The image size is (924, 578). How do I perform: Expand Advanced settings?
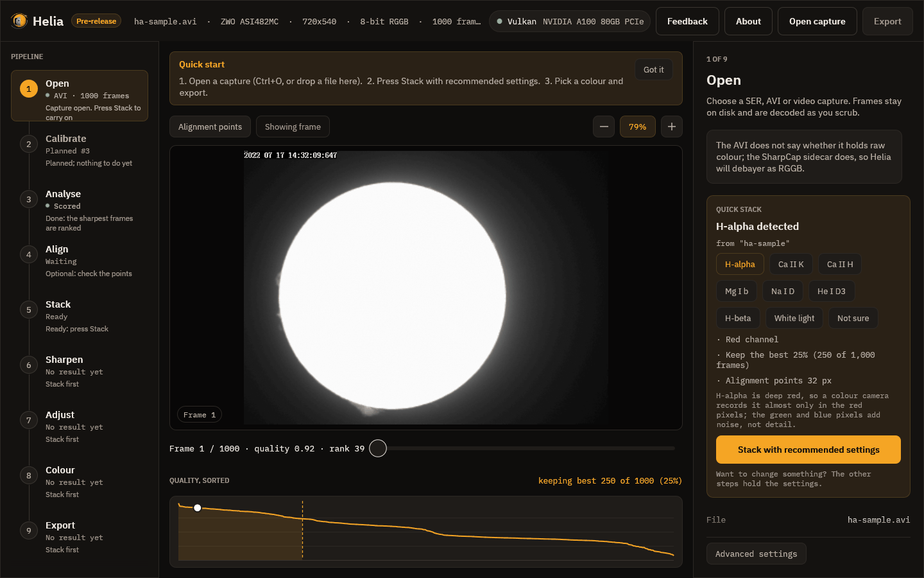(x=757, y=554)
